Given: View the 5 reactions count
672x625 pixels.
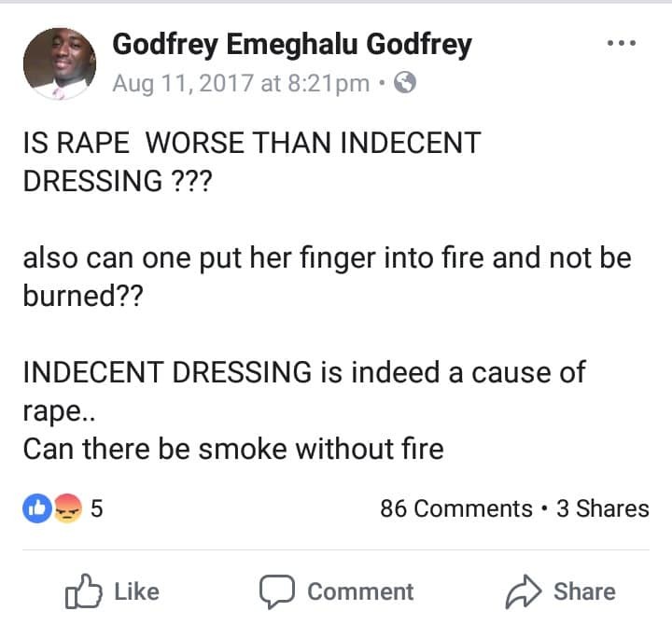Looking at the screenshot, I should point(96,508).
